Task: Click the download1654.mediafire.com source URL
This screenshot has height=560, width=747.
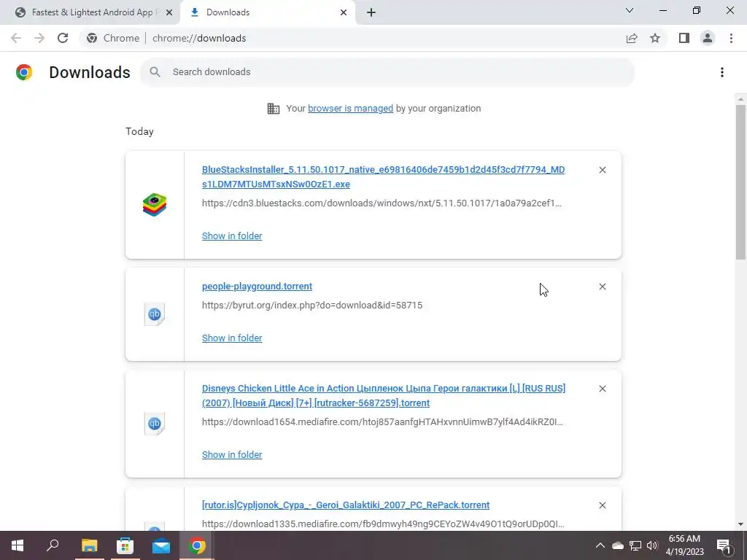Action: [382, 422]
